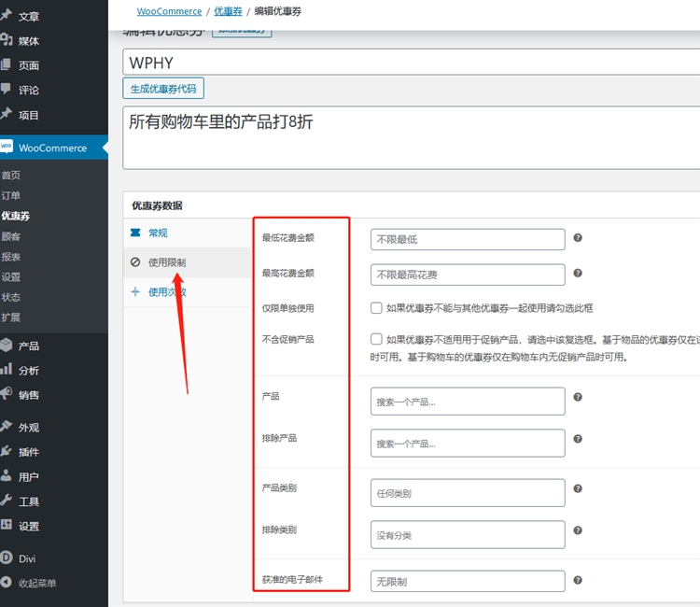Click the 外观 paintbrush icon
The height and width of the screenshot is (607, 700).
(x=7, y=426)
